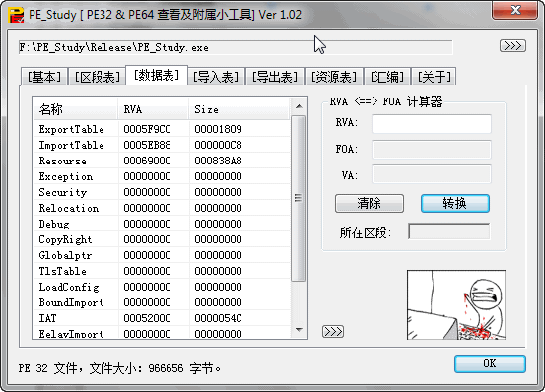Click the table scrollbar up arrow
The height and width of the screenshot is (392, 545).
click(x=299, y=106)
